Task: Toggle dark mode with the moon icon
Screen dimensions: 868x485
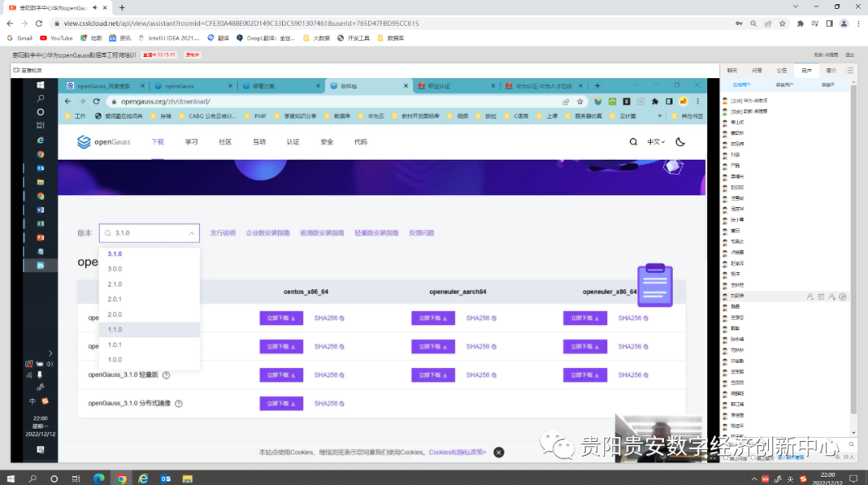Action: (681, 142)
